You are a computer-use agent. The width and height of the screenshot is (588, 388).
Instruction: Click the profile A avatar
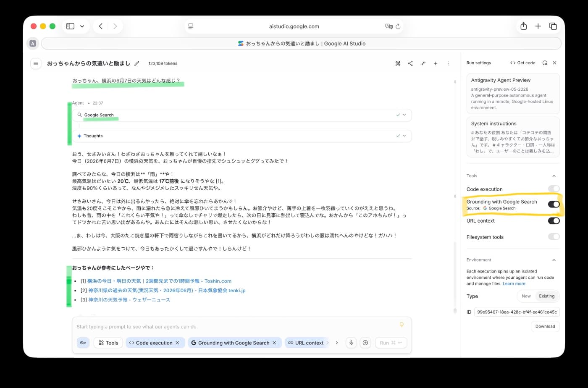click(x=33, y=43)
